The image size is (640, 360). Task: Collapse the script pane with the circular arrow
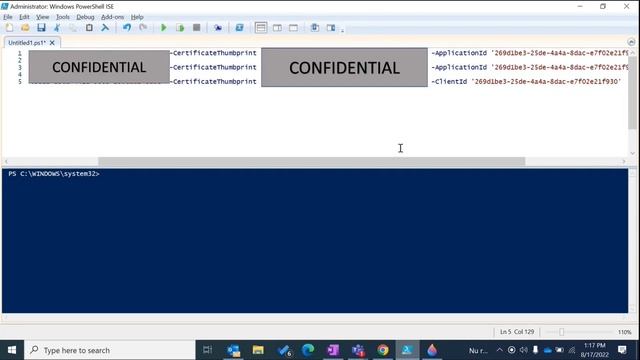(631, 42)
